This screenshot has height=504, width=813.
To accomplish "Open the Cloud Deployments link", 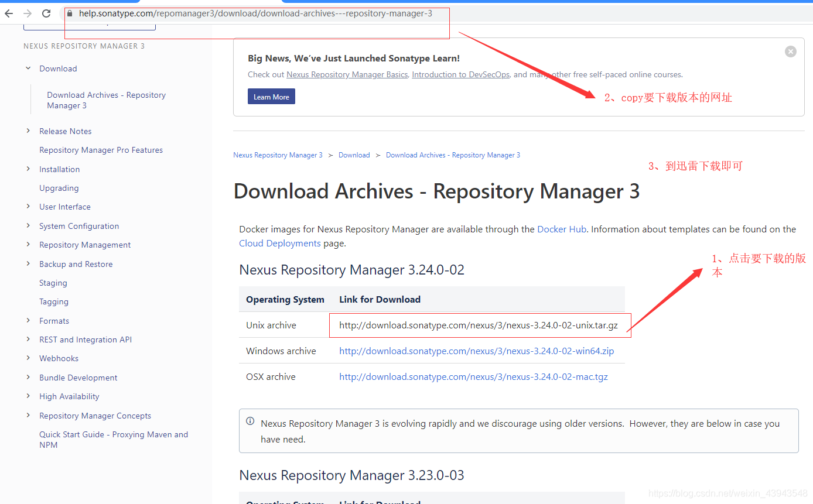I will click(x=280, y=244).
